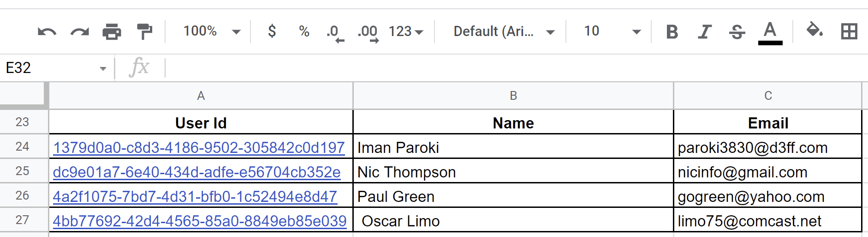This screenshot has width=868, height=237.
Task: Increase decimal places icon
Action: point(368,33)
